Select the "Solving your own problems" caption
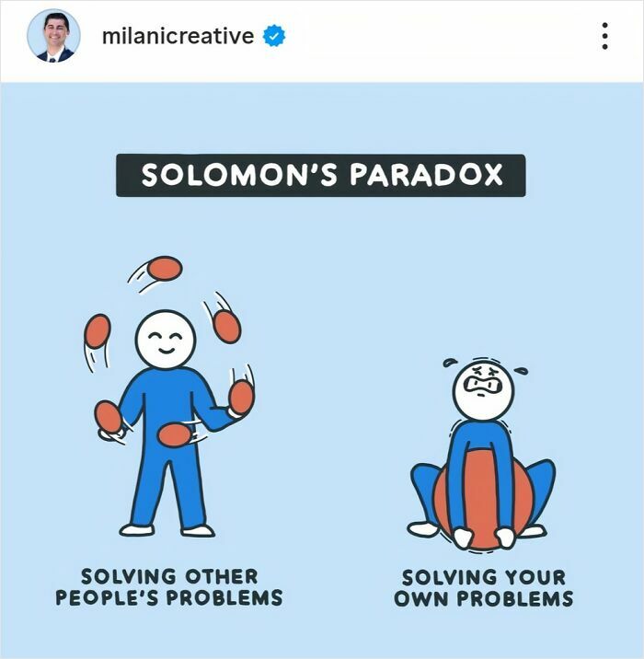644x659 pixels. 484,588
